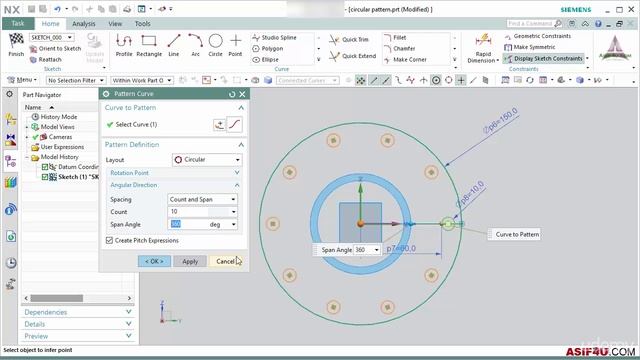This screenshot has height=360, width=640.
Task: Close the Pattern Curve dialog
Action: tap(242, 94)
